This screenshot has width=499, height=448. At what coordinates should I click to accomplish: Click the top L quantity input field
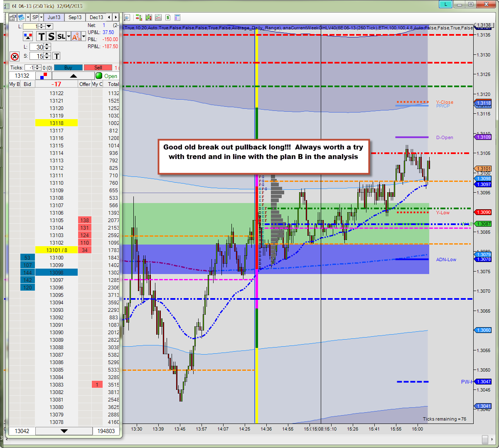[x=30, y=26]
